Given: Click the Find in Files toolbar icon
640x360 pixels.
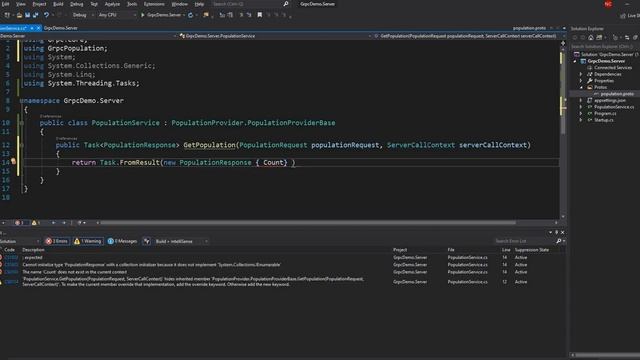Looking at the screenshot, I should tap(206, 15).
